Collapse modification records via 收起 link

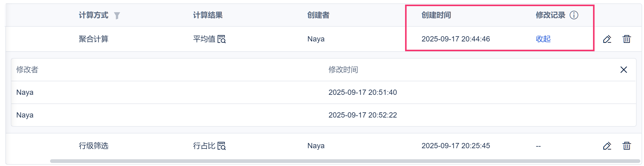(543, 39)
